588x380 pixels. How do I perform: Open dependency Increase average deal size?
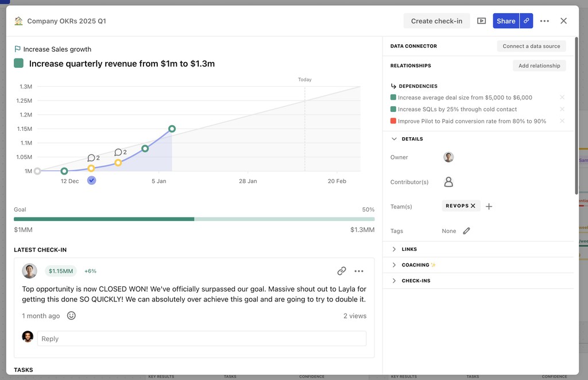click(x=465, y=98)
